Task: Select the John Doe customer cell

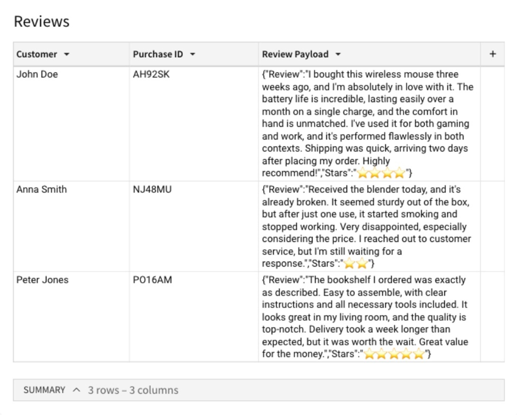Action: coord(71,124)
